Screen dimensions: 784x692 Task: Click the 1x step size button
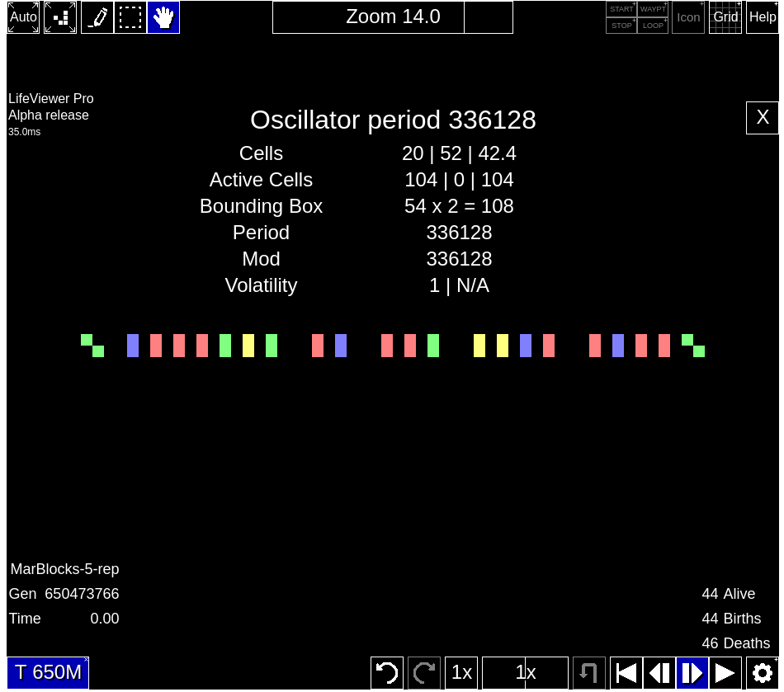(461, 672)
